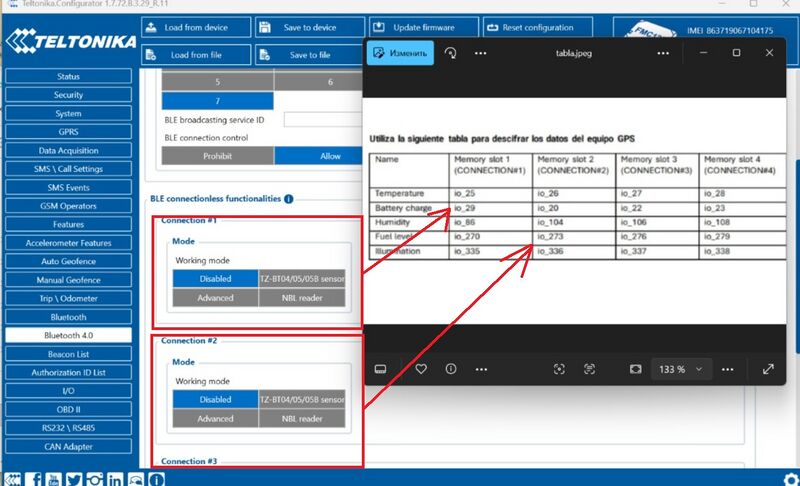
Task: Open Beacon List section
Action: point(68,354)
